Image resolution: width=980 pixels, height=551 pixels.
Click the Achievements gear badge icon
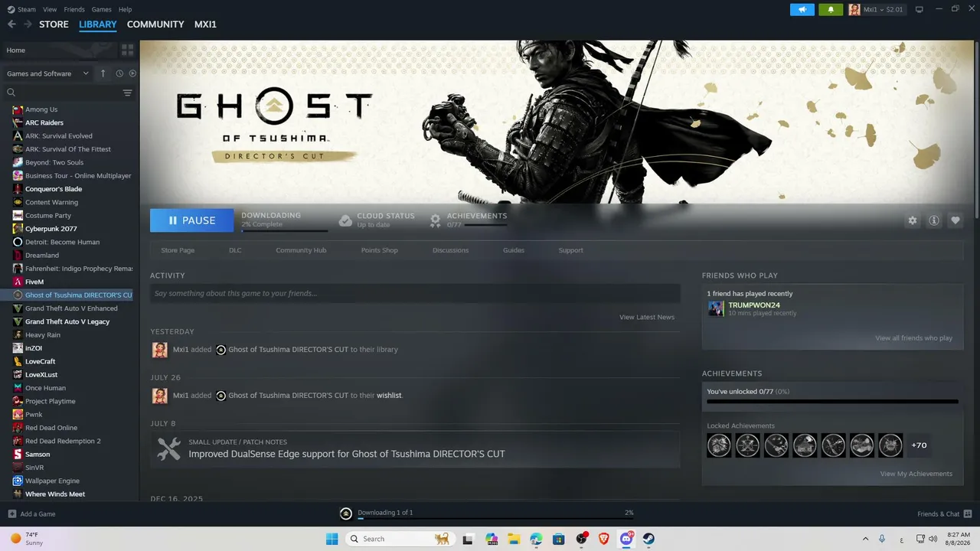click(435, 220)
